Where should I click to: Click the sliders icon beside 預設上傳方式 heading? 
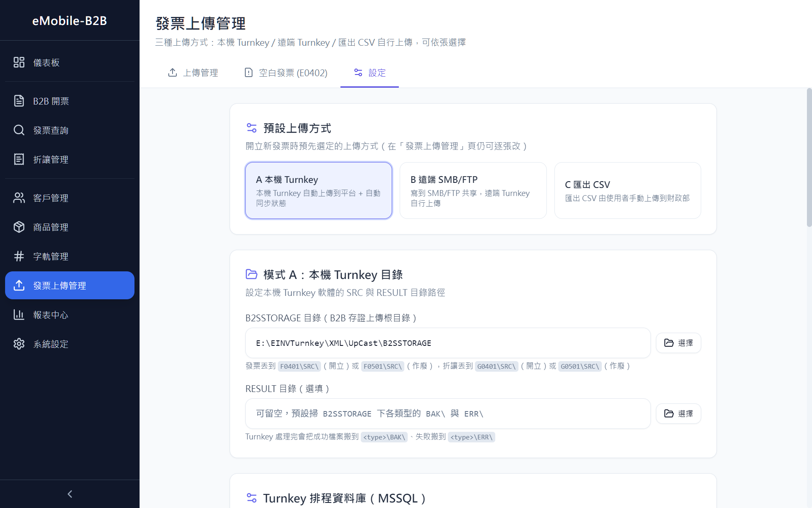click(252, 128)
